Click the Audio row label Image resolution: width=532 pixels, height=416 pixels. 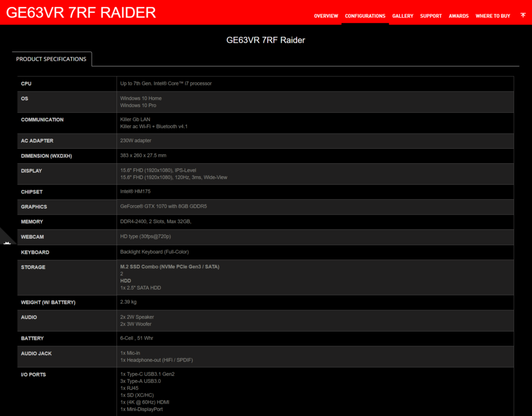point(29,317)
